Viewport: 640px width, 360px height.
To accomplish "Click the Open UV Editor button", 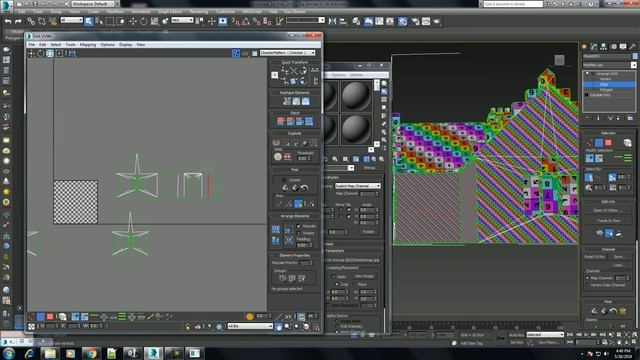I will [x=608, y=210].
